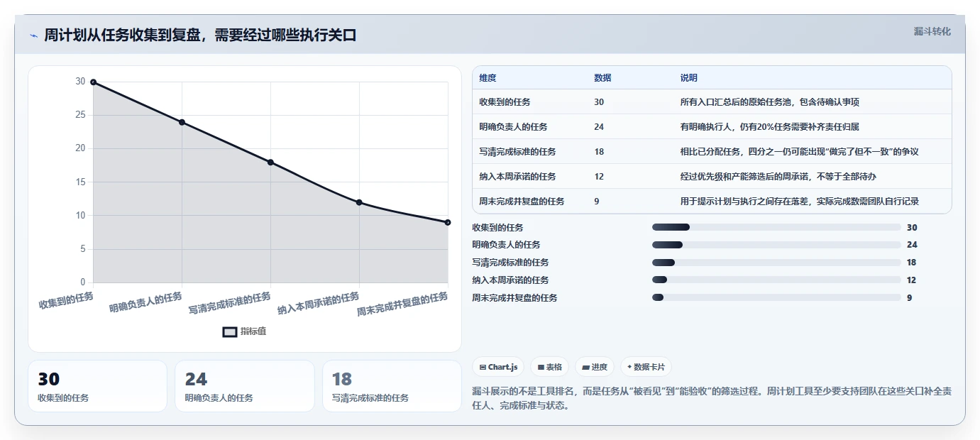Viewport: 980px width, 440px height.
Task: Click the 进度 chip
Action: (x=595, y=367)
